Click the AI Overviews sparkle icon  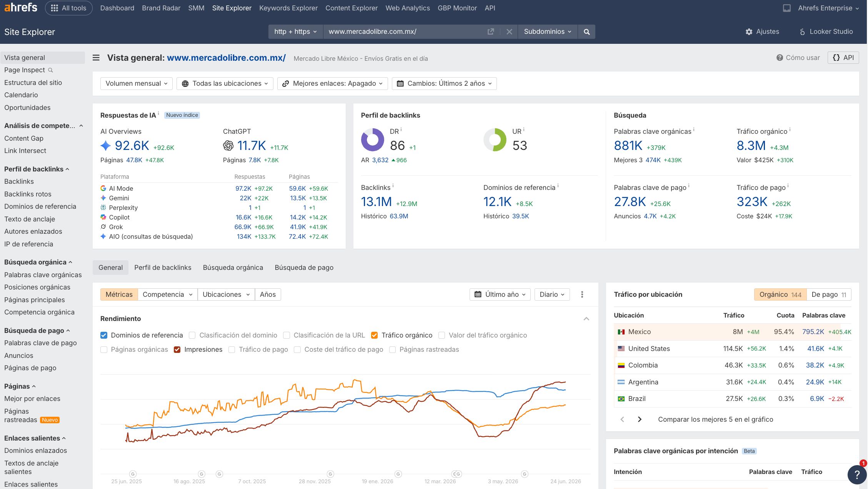[x=105, y=146]
